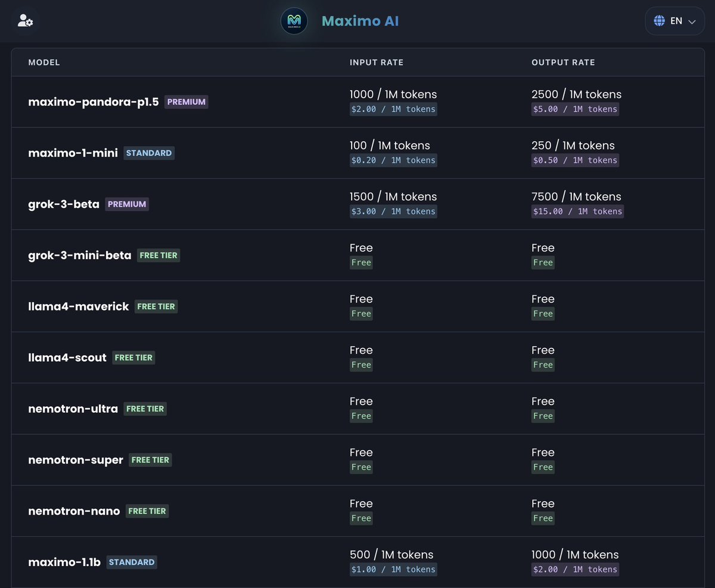Click the $0.20 / 1M tokens input price
715x588 pixels.
[393, 160]
